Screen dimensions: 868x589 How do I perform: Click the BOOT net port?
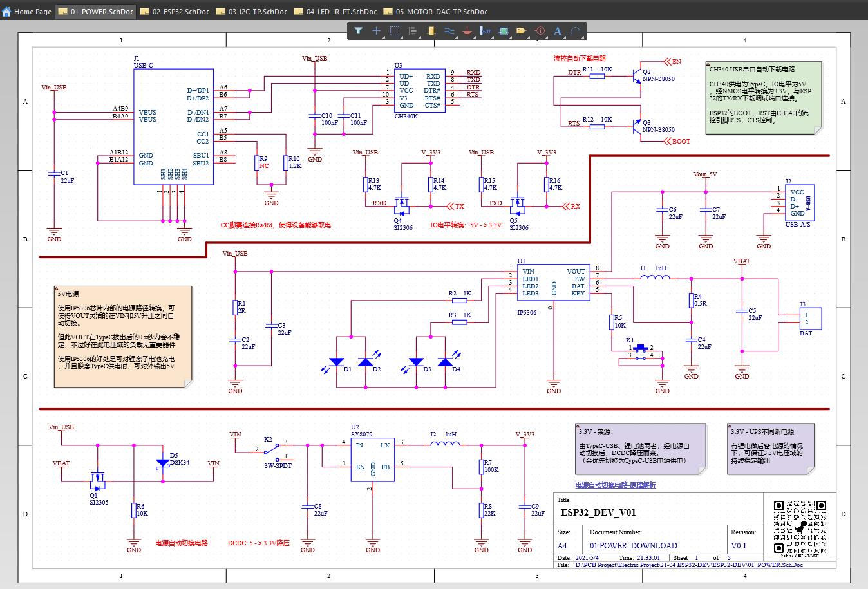(676, 141)
